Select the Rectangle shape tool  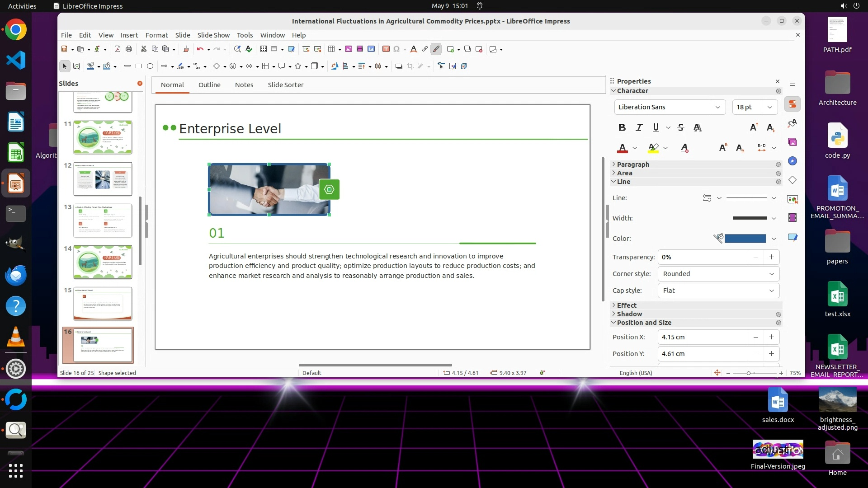(139, 66)
